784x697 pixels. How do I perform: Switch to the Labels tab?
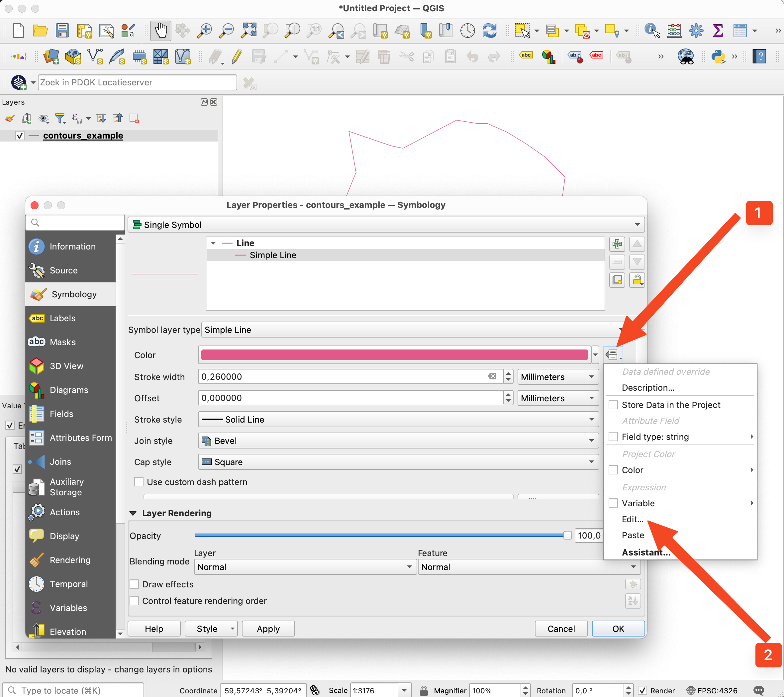(70, 318)
